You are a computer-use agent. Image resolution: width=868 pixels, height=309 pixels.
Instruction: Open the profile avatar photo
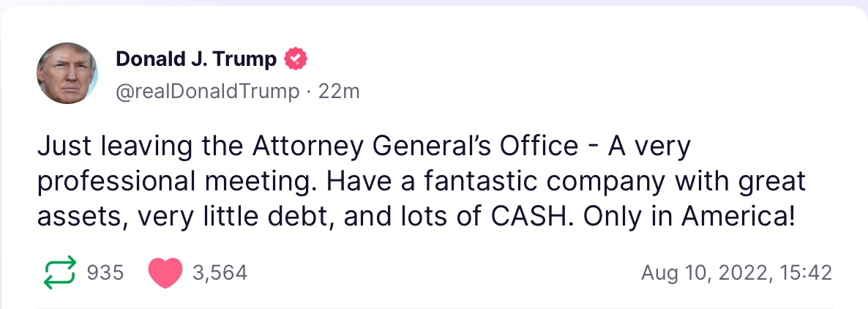click(x=67, y=73)
